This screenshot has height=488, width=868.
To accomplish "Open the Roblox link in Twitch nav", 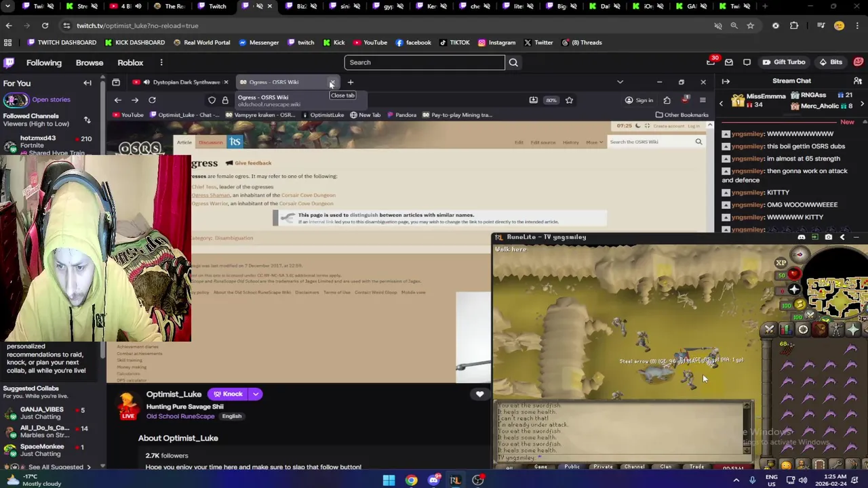I will coord(130,62).
